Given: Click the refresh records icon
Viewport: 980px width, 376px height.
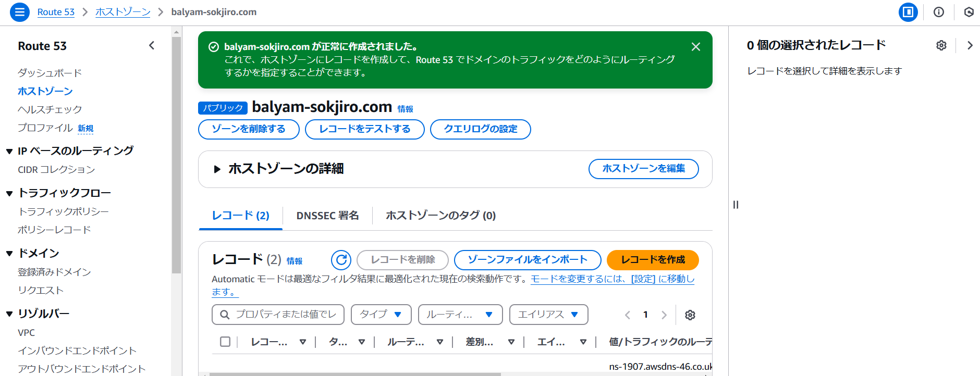Looking at the screenshot, I should pyautogui.click(x=341, y=260).
